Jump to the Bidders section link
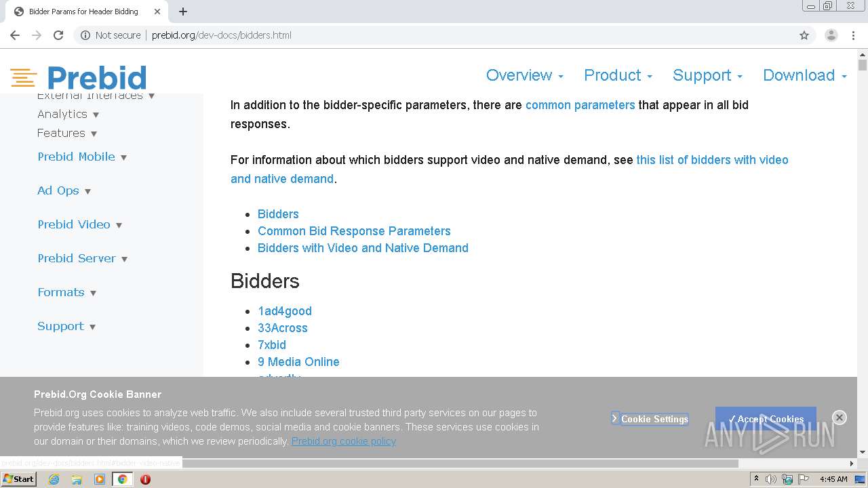Image resolution: width=868 pixels, height=488 pixels. click(278, 213)
